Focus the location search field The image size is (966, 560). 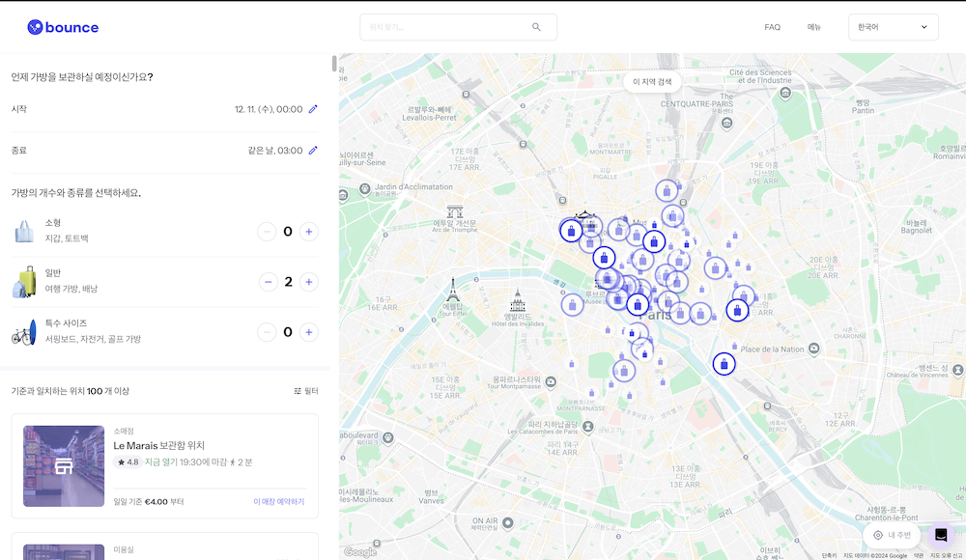point(458,27)
